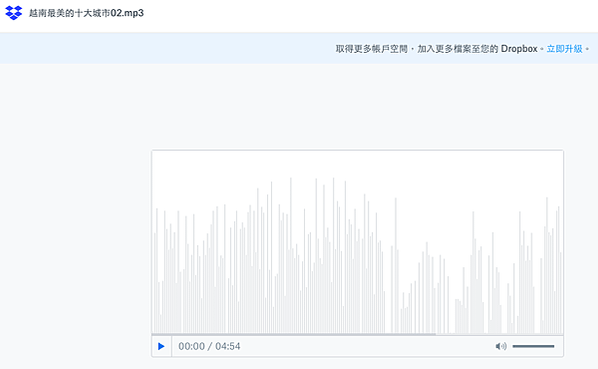The height and width of the screenshot is (369, 598).
Task: Click the 立即升級 upgrade link
Action: point(564,49)
